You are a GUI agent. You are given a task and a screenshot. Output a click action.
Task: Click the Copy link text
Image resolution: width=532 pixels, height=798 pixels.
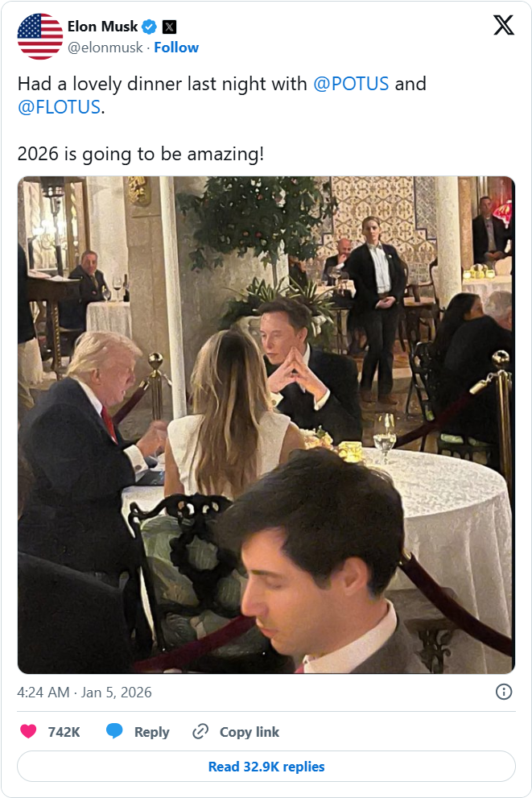[x=249, y=731]
